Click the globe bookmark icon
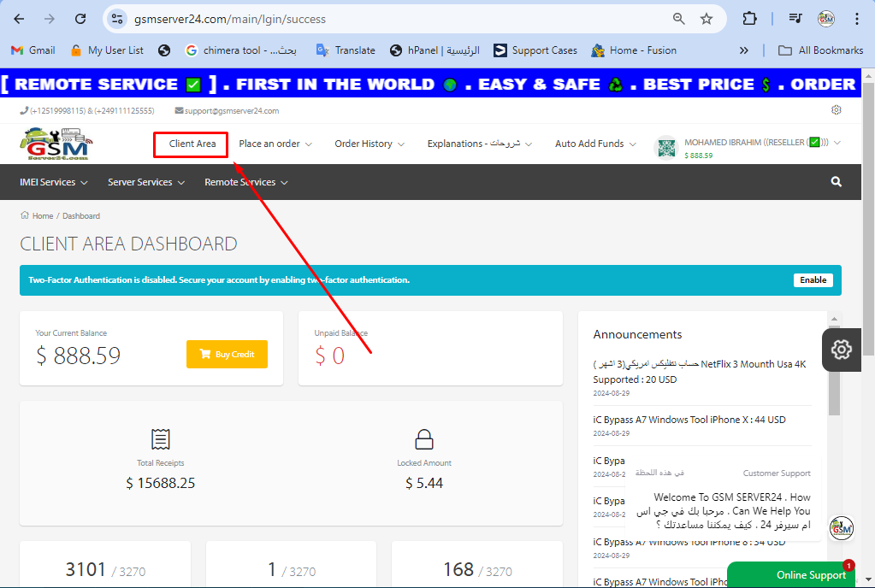The image size is (875, 588). click(164, 50)
